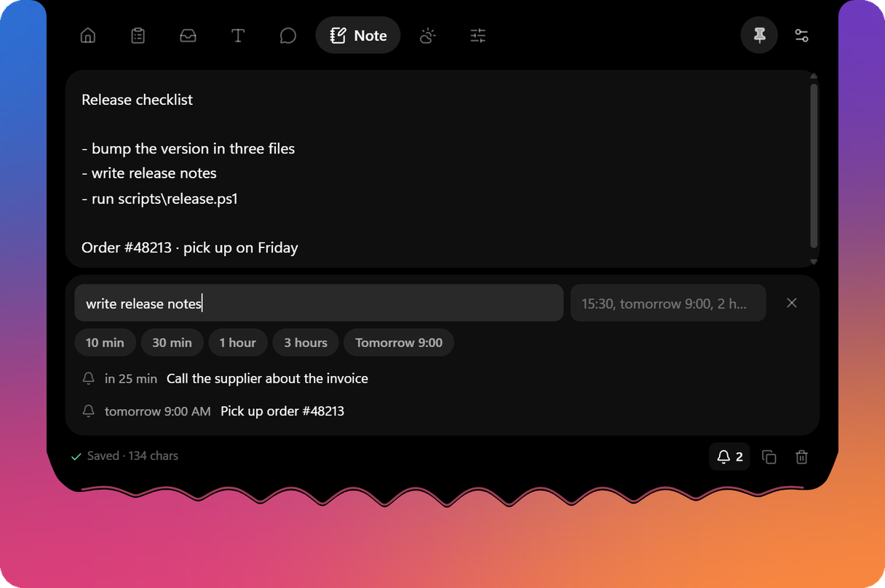
Task: Click scrollbar up arrow in note
Action: pyautogui.click(x=814, y=76)
